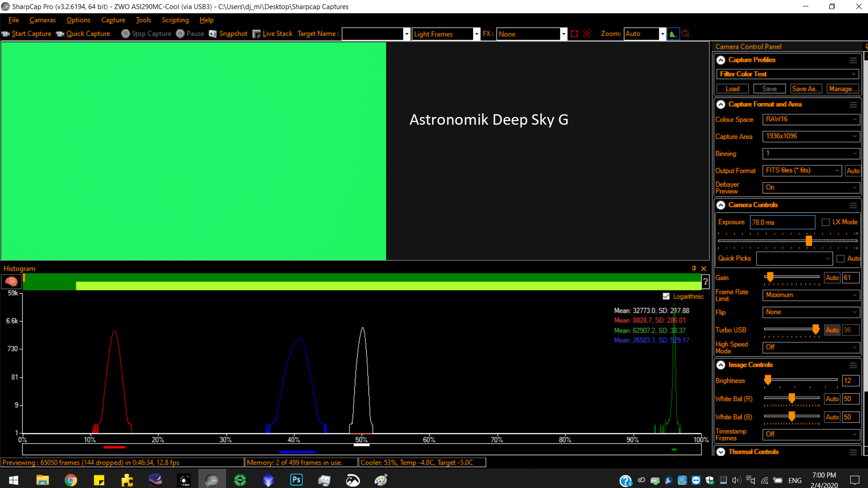The height and width of the screenshot is (488, 868).
Task: Open the Options menu
Action: click(78, 20)
